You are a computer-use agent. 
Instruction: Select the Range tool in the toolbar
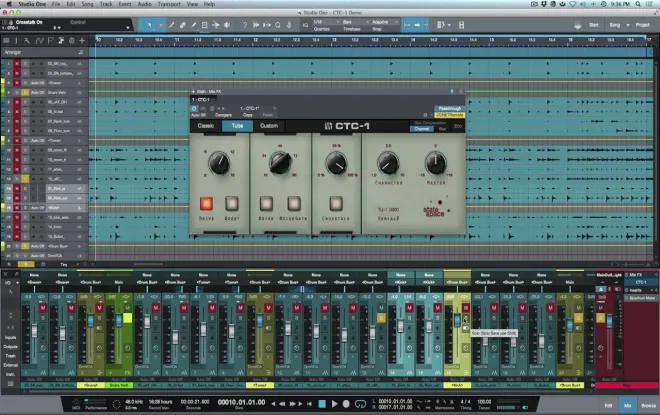click(160, 25)
